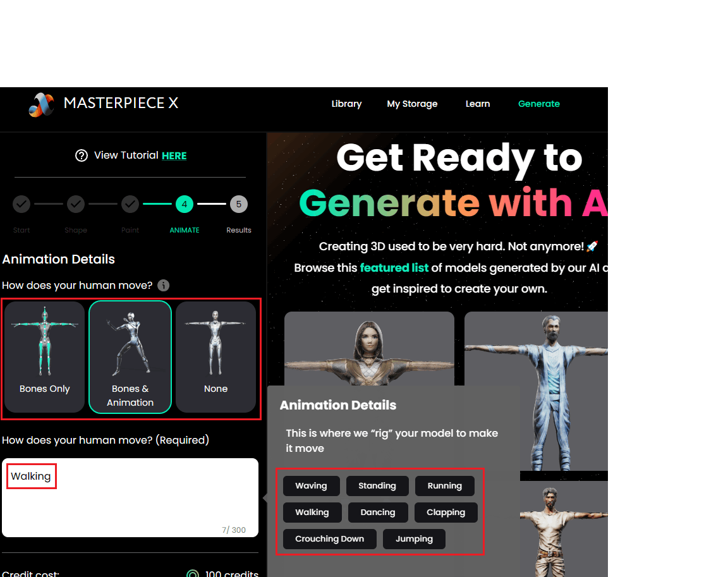This screenshot has width=728, height=577.
Task: Select the completed Start step checkmark
Action: click(x=21, y=204)
